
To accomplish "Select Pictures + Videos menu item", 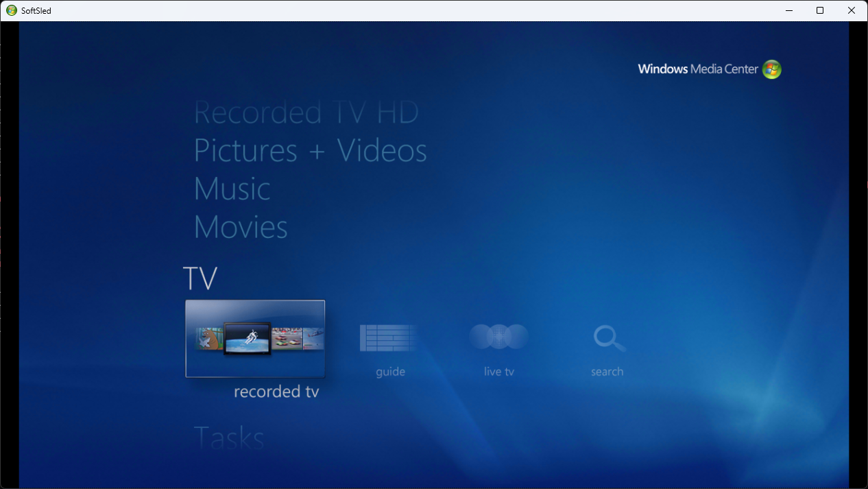I will point(311,151).
